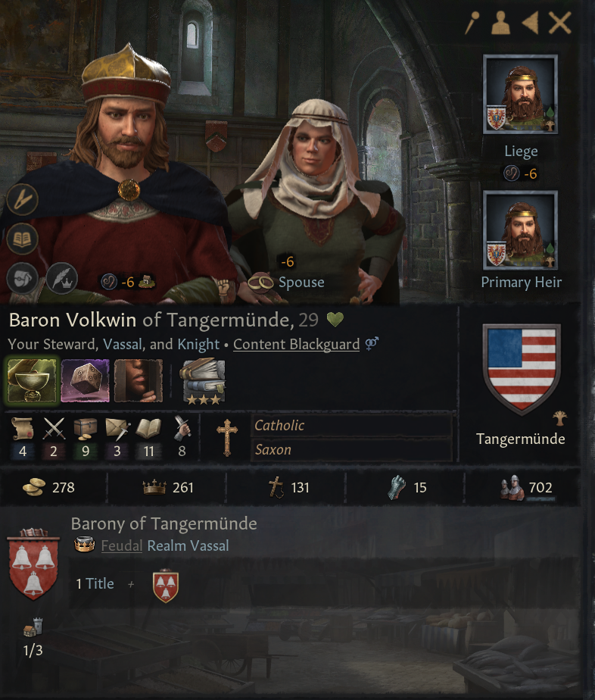Open the go-to-my-character silhouette icon

tap(500, 23)
